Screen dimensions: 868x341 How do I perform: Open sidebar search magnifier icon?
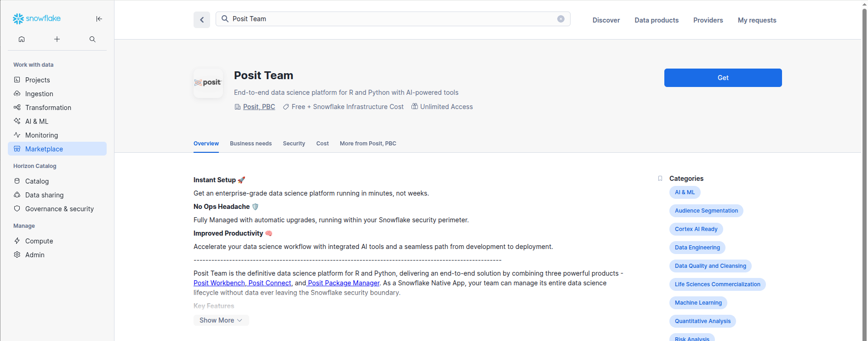(92, 39)
